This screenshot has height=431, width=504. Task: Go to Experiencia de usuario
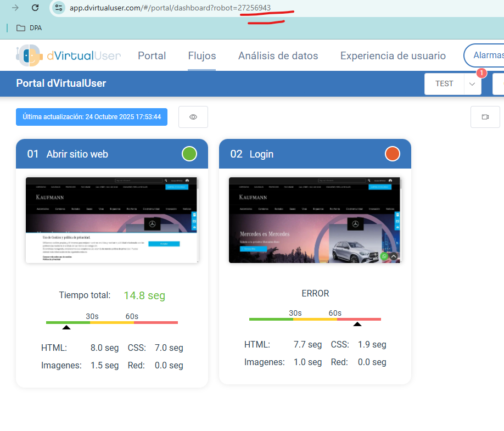tap(393, 55)
